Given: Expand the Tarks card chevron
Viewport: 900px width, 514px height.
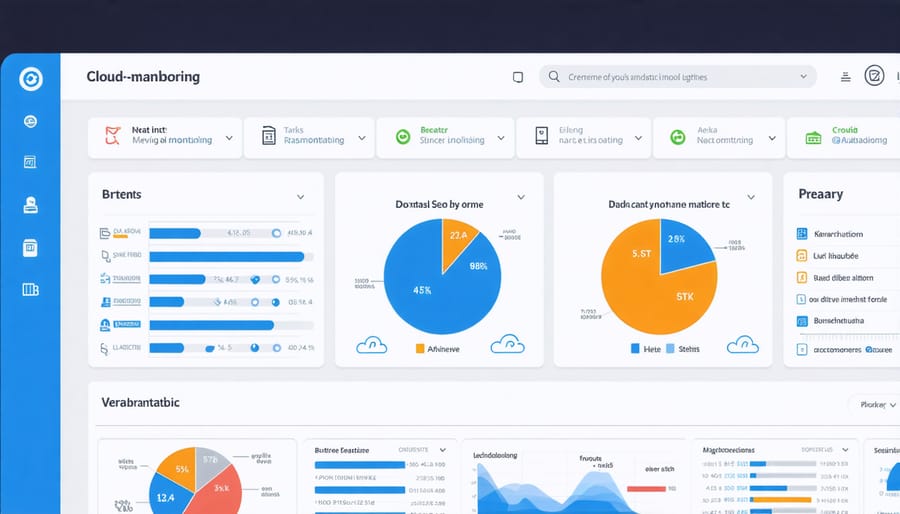Looking at the screenshot, I should [x=362, y=138].
